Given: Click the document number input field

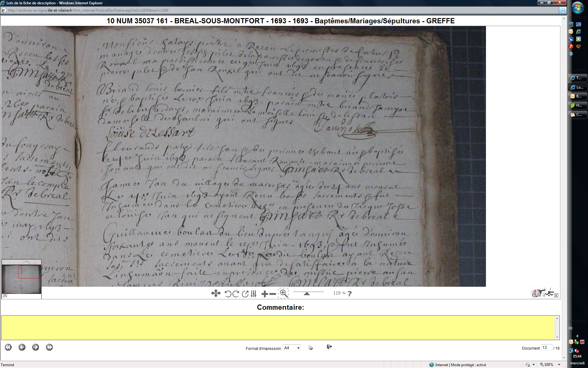Looking at the screenshot, I should pos(546,348).
